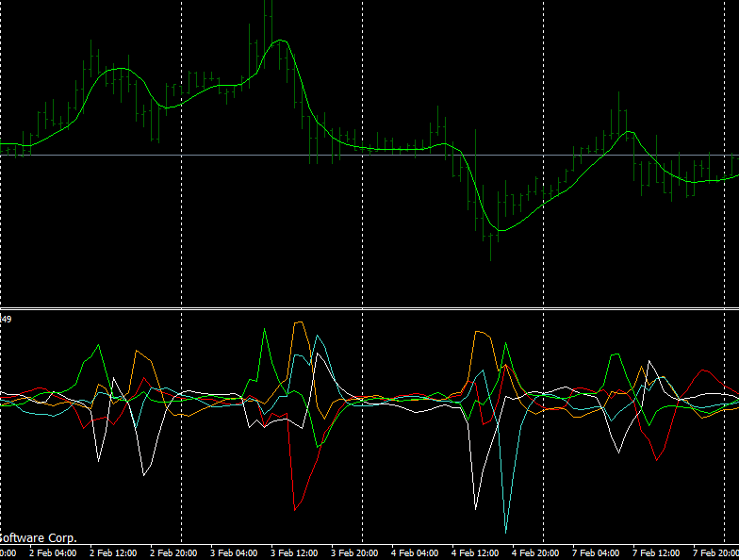Click the 7 Feb 04:00 time label
The width and height of the screenshot is (739, 560).
(x=596, y=552)
